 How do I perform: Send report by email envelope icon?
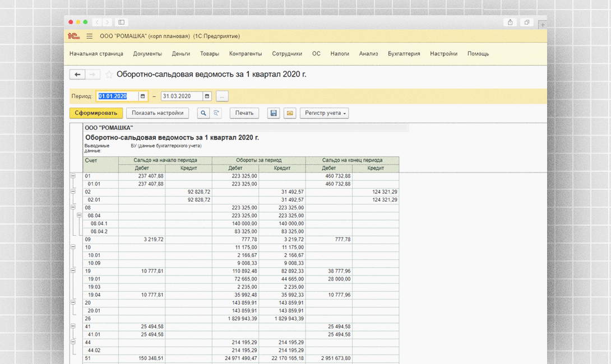coord(289,113)
